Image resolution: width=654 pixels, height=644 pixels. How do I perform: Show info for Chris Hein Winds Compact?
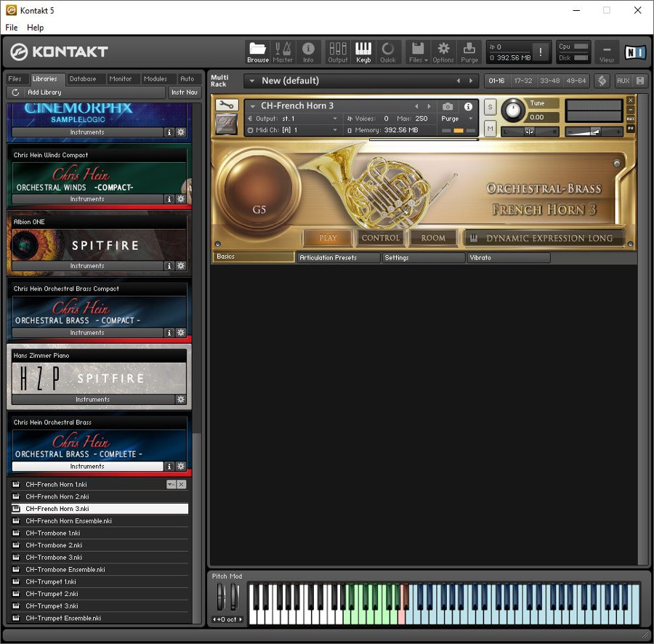pyautogui.click(x=169, y=199)
